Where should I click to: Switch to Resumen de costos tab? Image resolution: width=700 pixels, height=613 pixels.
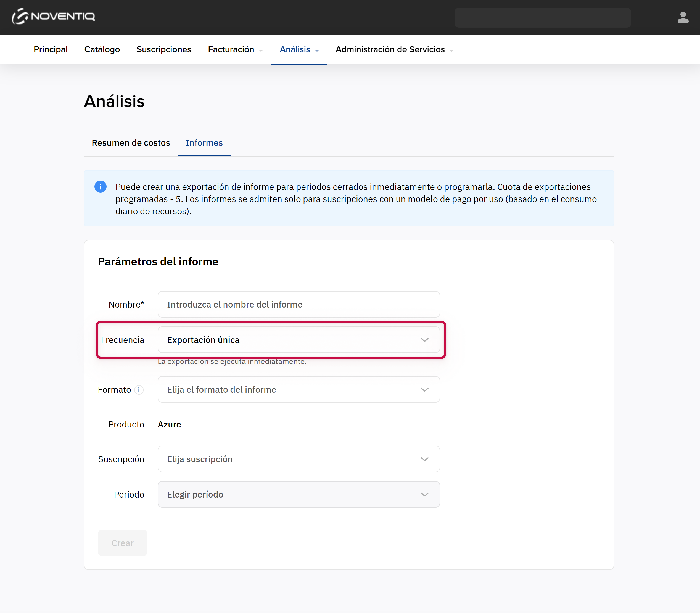click(131, 143)
